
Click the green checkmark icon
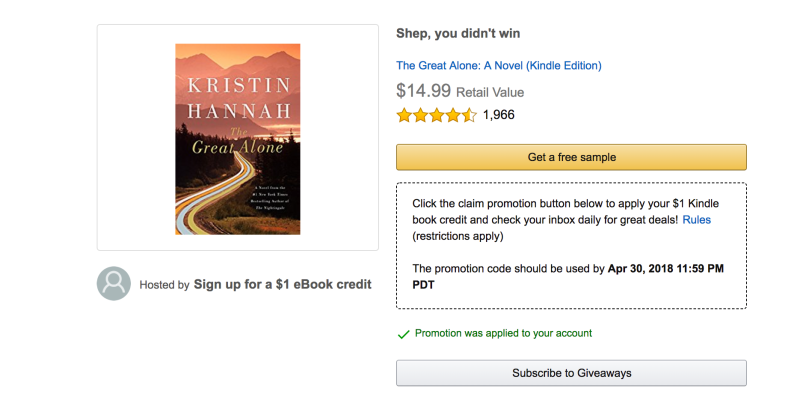click(x=403, y=334)
